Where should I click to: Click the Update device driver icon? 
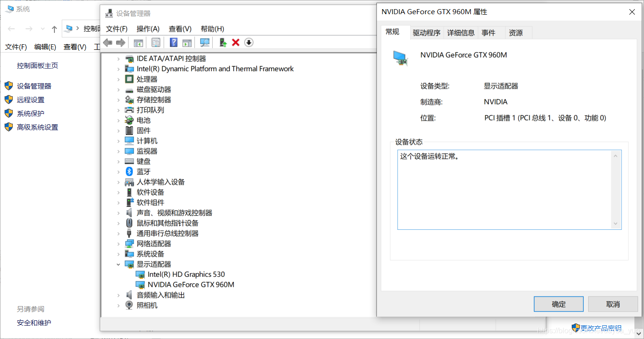click(223, 42)
